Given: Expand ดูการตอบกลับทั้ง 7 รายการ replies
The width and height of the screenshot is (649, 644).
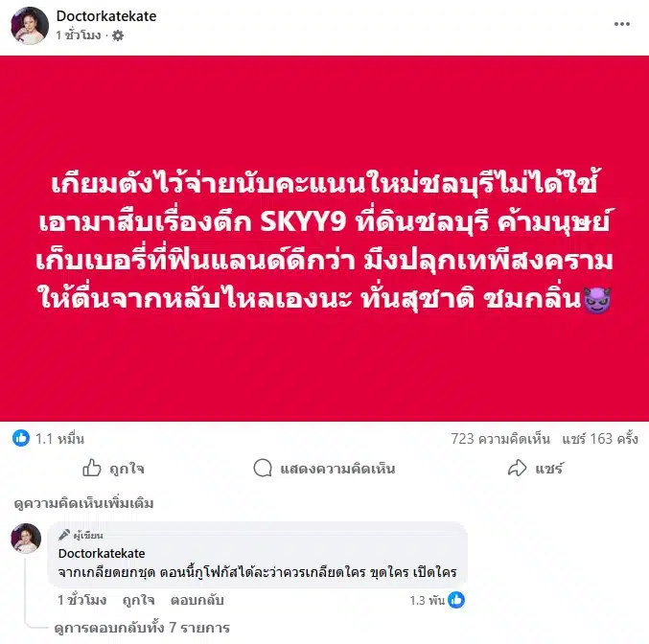Looking at the screenshot, I should coord(142,628).
